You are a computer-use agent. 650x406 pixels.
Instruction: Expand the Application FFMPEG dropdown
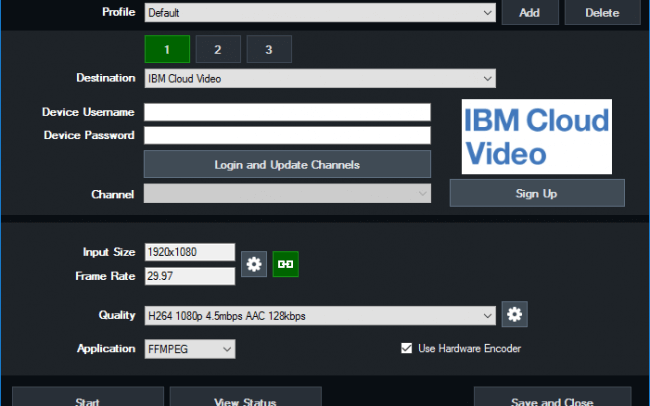coord(190,349)
